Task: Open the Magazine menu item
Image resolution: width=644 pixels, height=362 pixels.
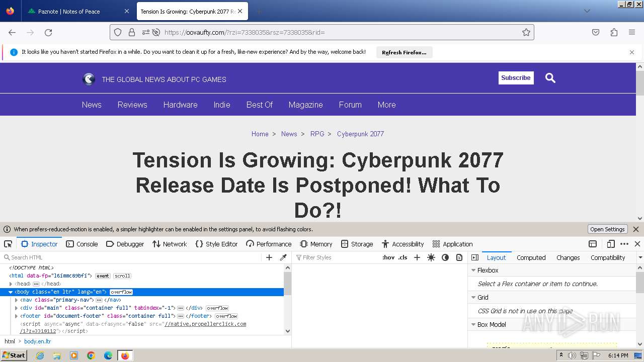Action: pos(305,105)
